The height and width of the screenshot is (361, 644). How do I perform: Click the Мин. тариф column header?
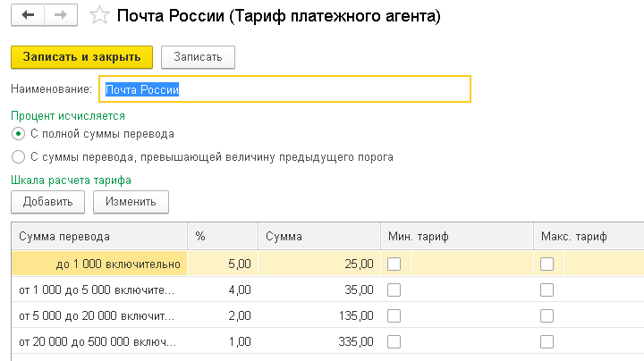pos(457,236)
